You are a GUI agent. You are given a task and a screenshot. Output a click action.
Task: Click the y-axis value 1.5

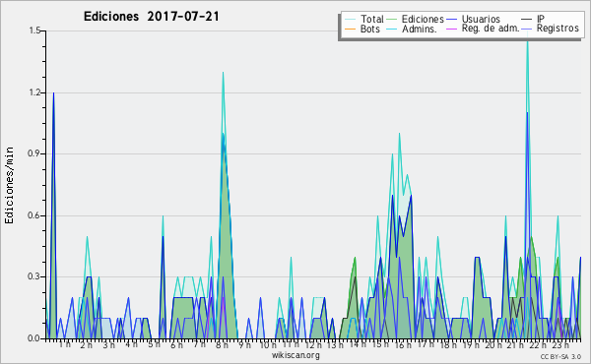coord(34,30)
